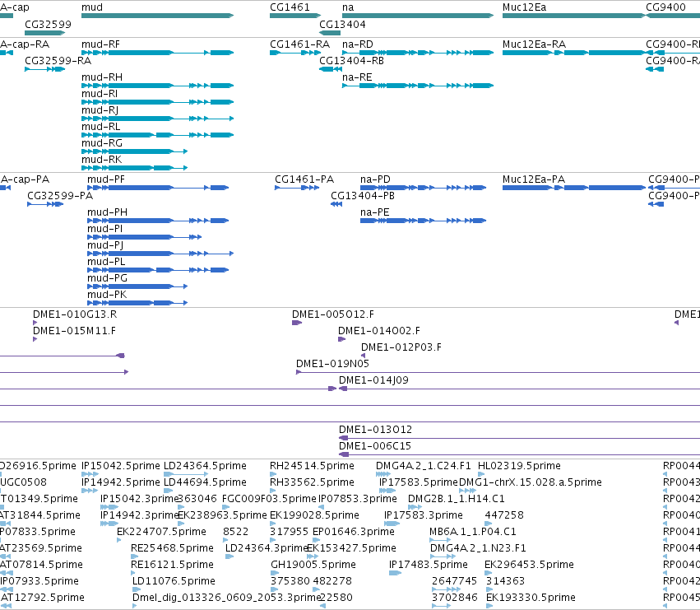The height and width of the screenshot is (610, 700).
Task: Select the CG13404 gene bar
Action: click(330, 33)
